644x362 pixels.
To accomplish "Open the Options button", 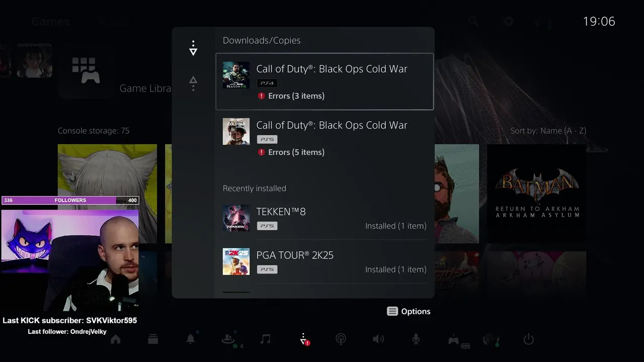I will [409, 311].
